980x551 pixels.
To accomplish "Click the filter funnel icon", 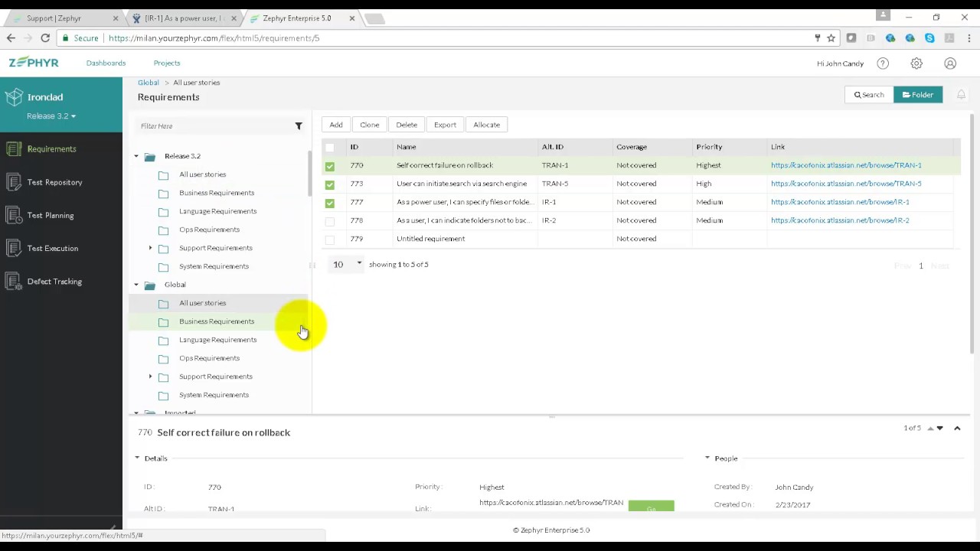I will (299, 126).
